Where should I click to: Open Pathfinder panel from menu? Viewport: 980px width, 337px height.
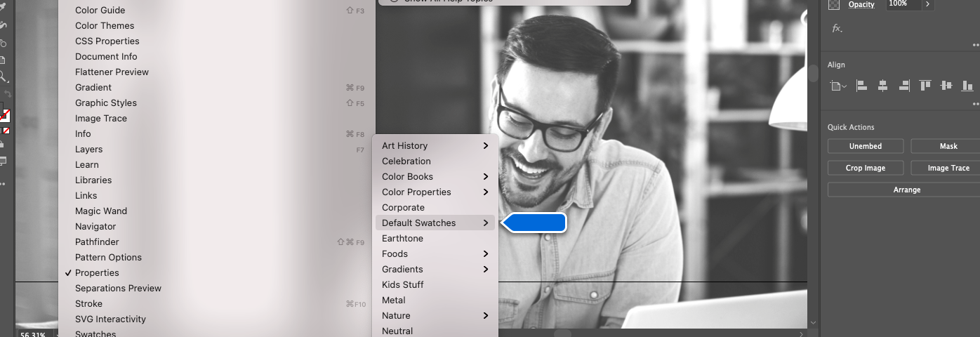pos(97,242)
